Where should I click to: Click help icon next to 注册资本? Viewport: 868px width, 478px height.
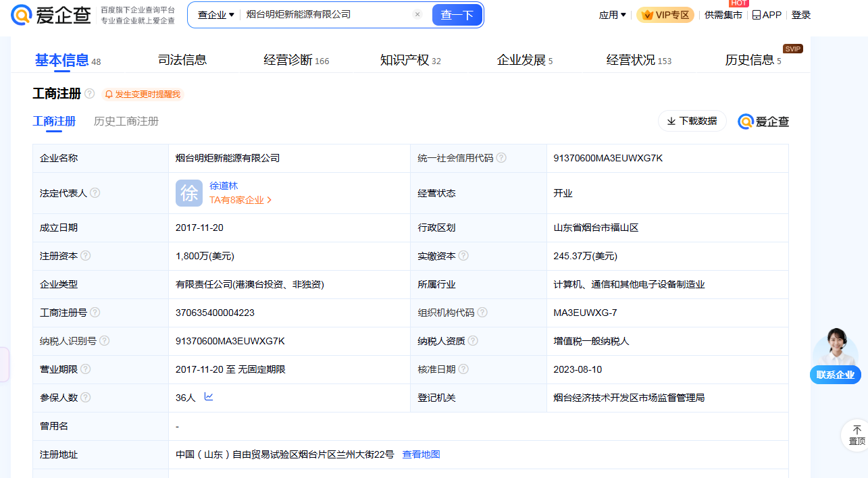click(x=86, y=256)
